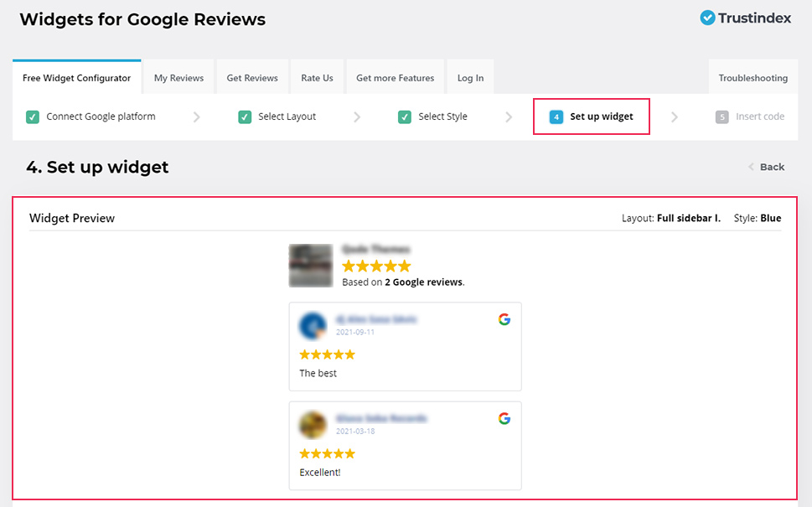Click the back arrow chevron icon
The width and height of the screenshot is (812, 507).
pyautogui.click(x=751, y=167)
